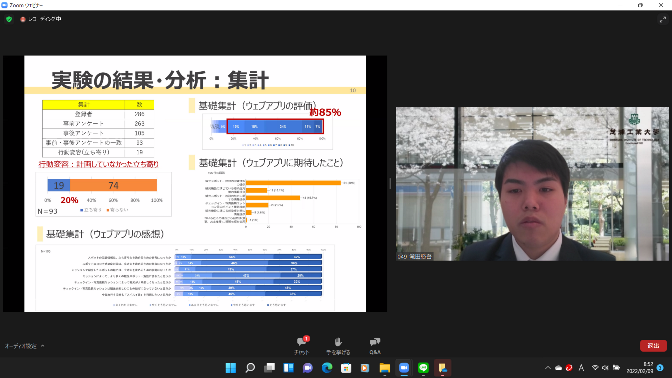This screenshot has height=378, width=672.
Task: Switch to the Zoom taskbar icon
Action: tap(404, 368)
